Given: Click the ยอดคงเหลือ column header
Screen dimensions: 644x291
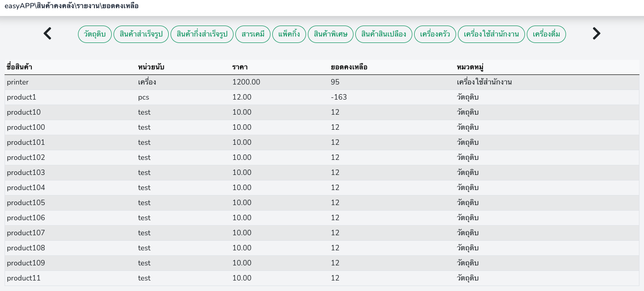Looking at the screenshot, I should click(349, 68).
